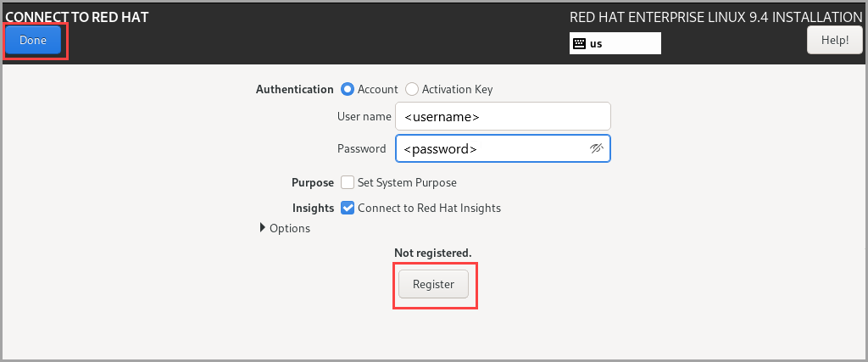Click the Authentication label
Image resolution: width=868 pixels, height=362 pixels.
tap(294, 89)
